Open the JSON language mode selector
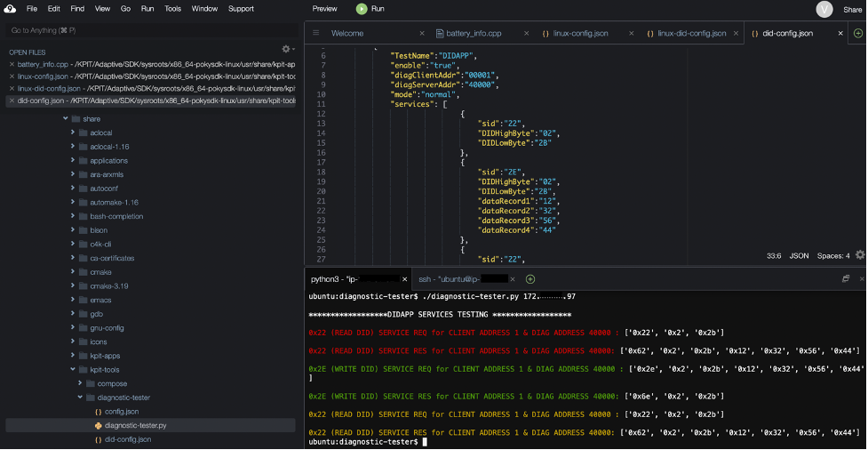Image resolution: width=868 pixels, height=450 pixels. (799, 256)
